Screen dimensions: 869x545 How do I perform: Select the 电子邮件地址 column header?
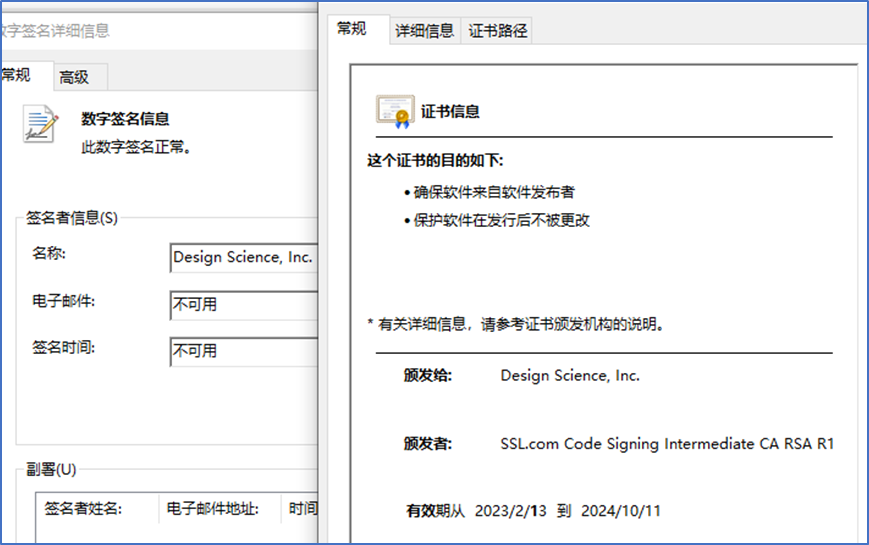click(x=220, y=508)
